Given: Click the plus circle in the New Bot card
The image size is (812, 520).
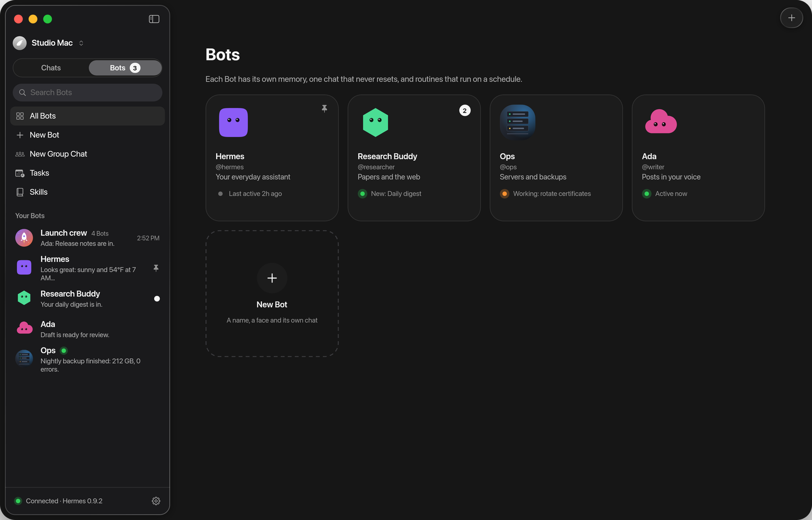Looking at the screenshot, I should click(272, 278).
